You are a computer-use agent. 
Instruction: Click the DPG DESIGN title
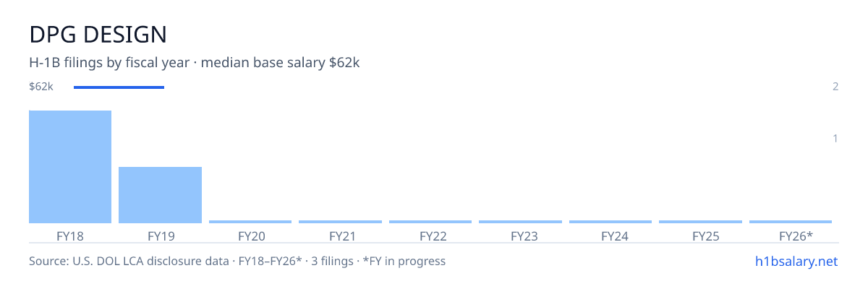(x=98, y=34)
